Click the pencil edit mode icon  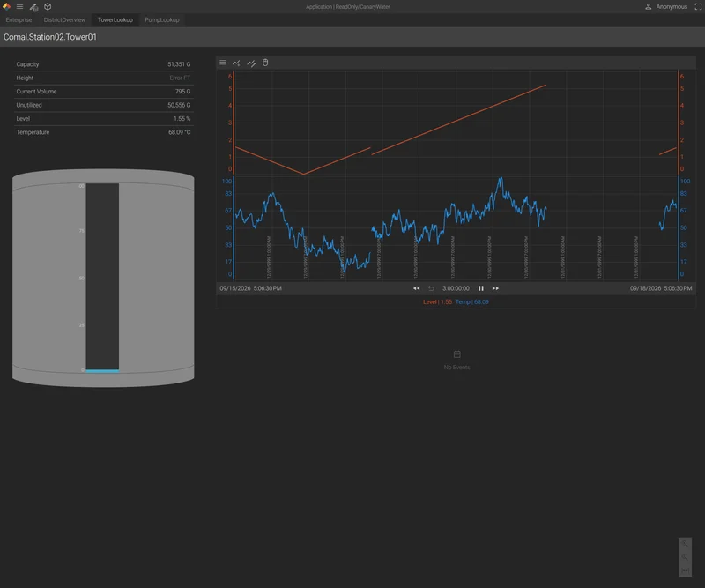click(33, 7)
